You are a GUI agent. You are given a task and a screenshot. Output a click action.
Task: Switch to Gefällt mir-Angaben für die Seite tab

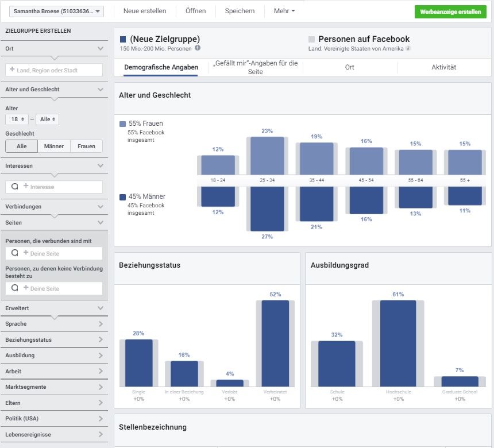tap(256, 67)
